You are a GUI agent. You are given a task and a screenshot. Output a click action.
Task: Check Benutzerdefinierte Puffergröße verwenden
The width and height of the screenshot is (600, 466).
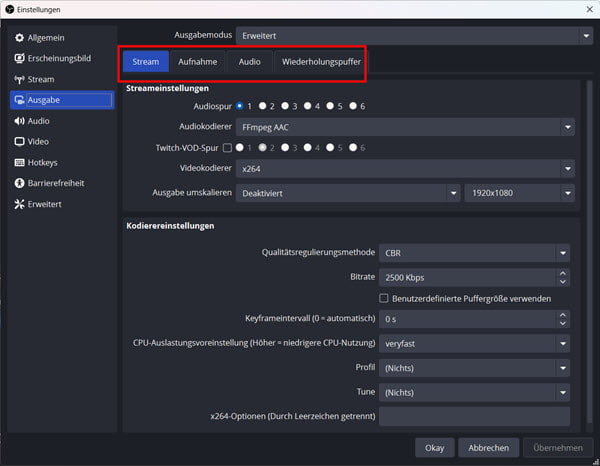[383, 298]
